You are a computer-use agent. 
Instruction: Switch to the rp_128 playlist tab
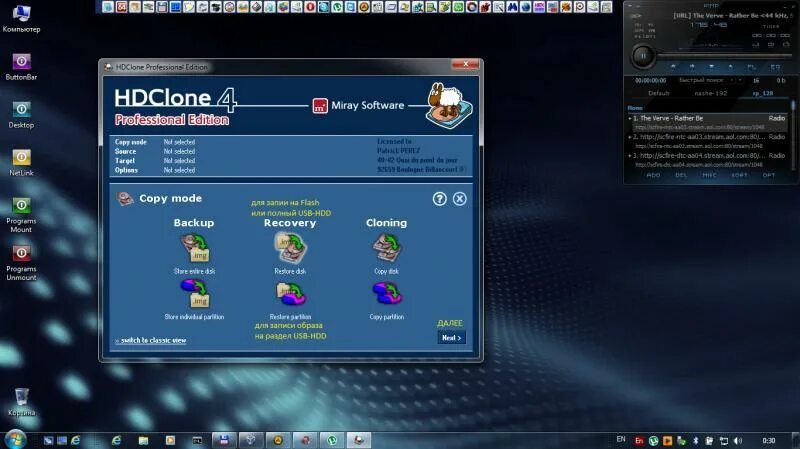[x=763, y=93]
